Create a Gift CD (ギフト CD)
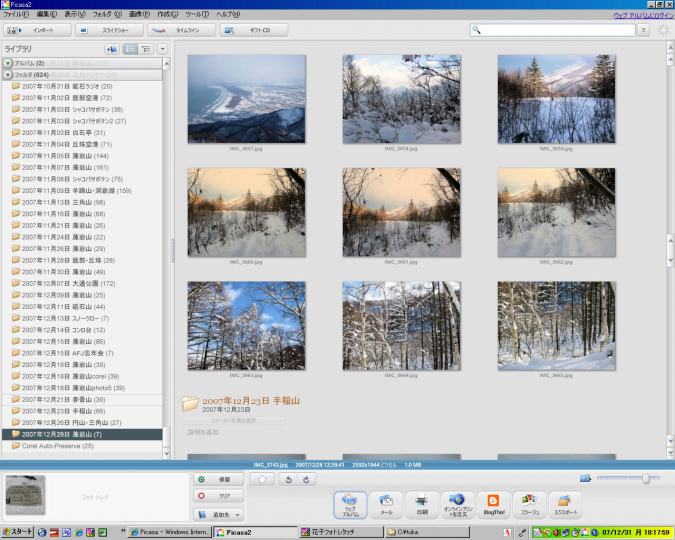Image resolution: width=675 pixels, height=540 pixels. click(254, 30)
